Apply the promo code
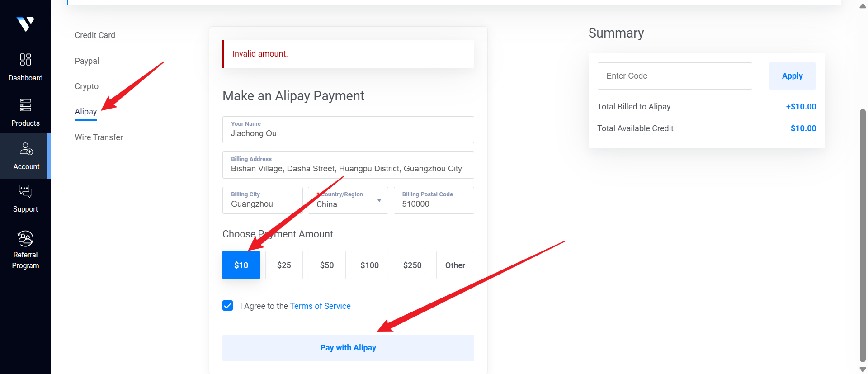 click(792, 76)
